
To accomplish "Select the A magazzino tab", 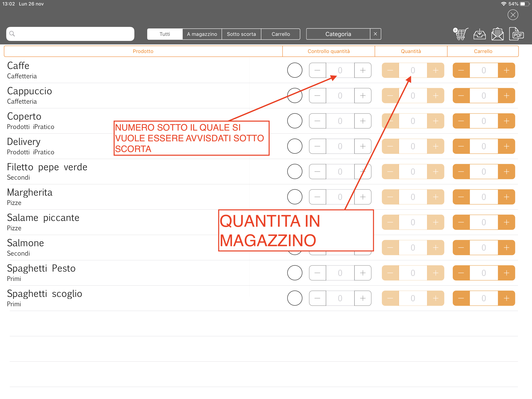I will coord(202,34).
